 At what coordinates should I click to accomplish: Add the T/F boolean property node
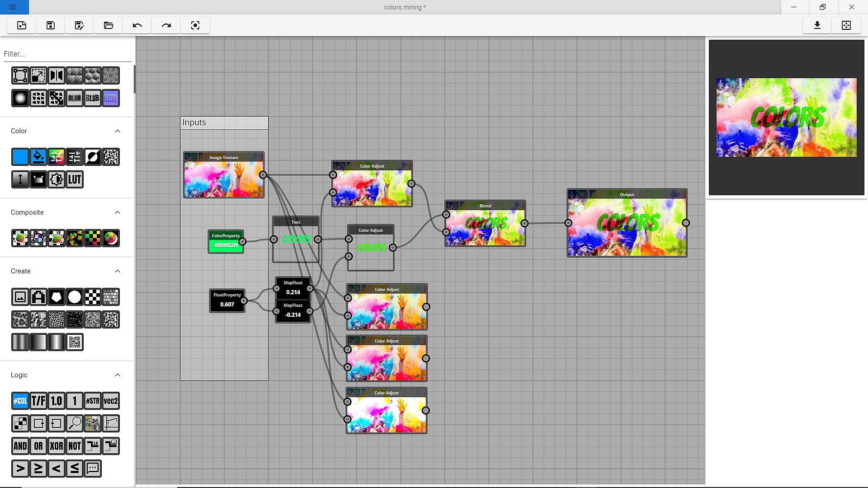[x=38, y=401]
